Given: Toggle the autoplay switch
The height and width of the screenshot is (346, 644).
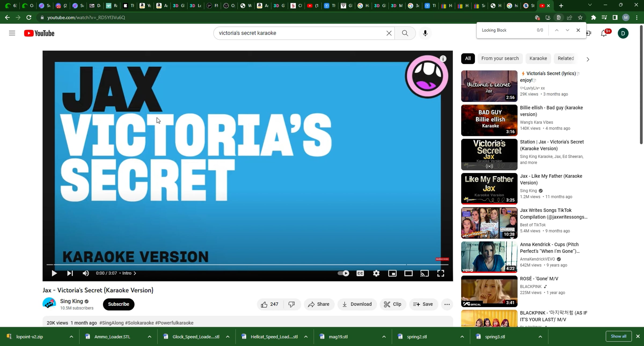Looking at the screenshot, I should tap(343, 273).
